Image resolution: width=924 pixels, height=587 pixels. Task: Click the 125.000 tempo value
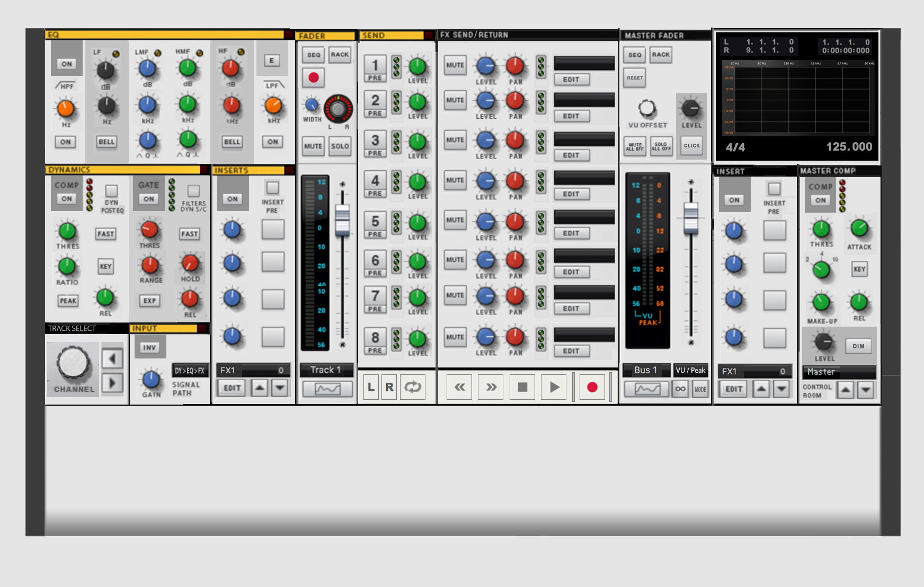pos(849,147)
